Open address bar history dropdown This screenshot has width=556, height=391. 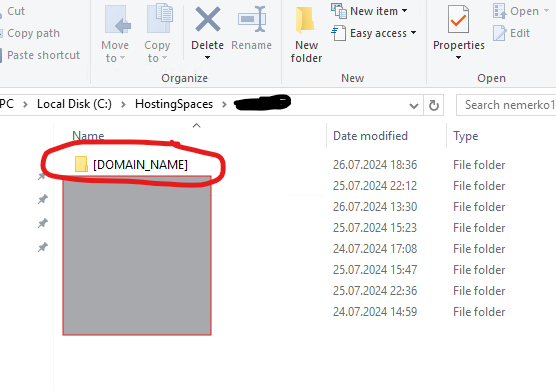pos(413,106)
